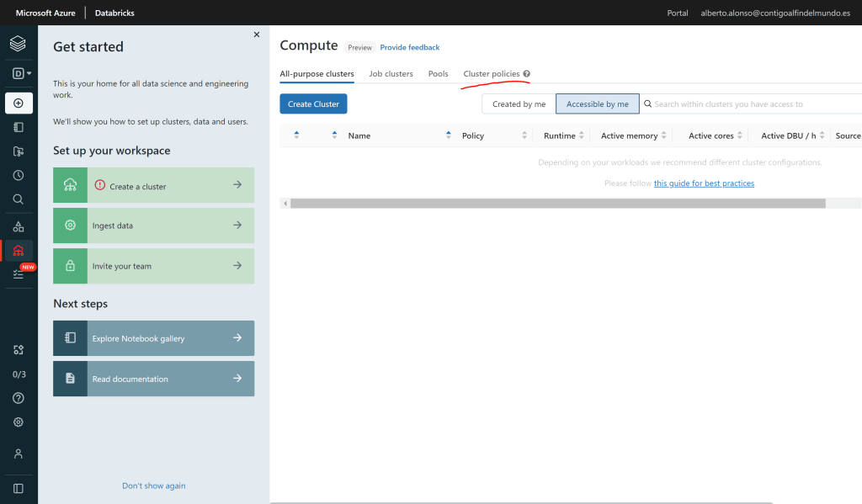Open Settings gear icon in sidebar
862x504 pixels.
pyautogui.click(x=19, y=422)
